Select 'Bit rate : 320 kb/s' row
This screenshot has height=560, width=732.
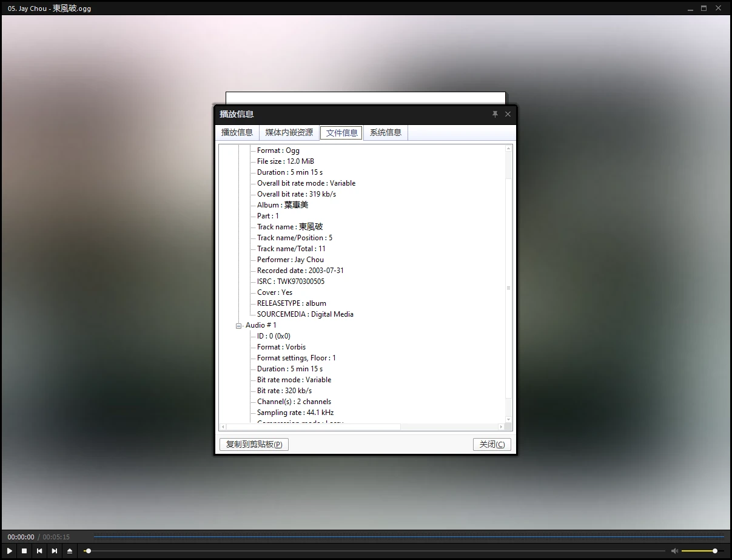[284, 391]
